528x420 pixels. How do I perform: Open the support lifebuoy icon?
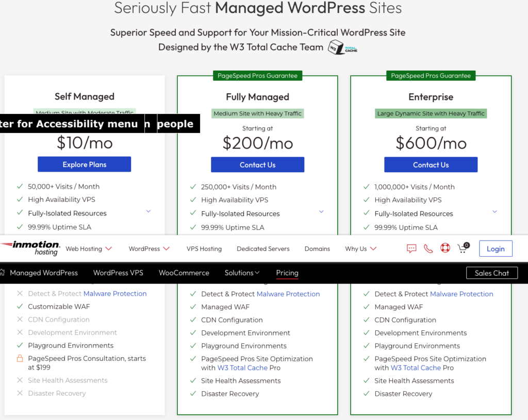point(445,248)
